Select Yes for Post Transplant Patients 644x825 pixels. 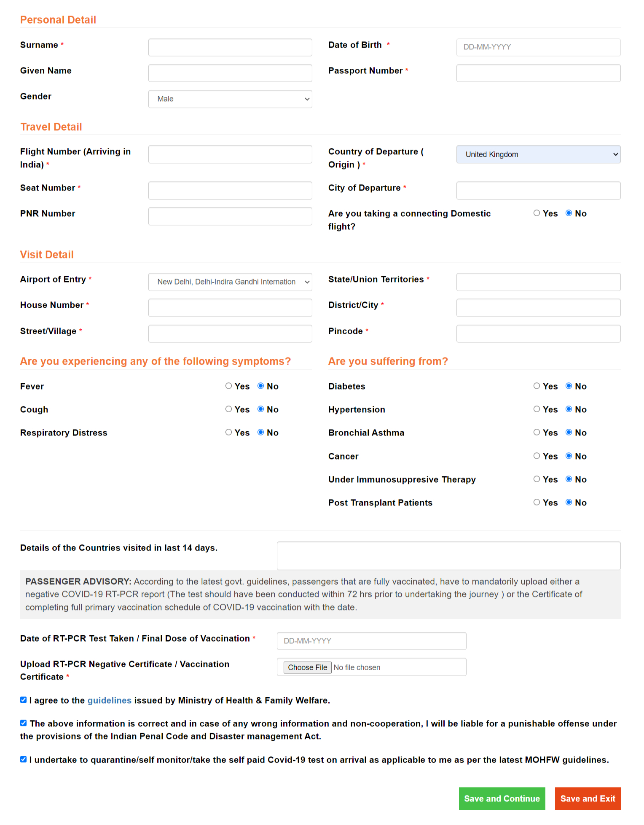[537, 503]
